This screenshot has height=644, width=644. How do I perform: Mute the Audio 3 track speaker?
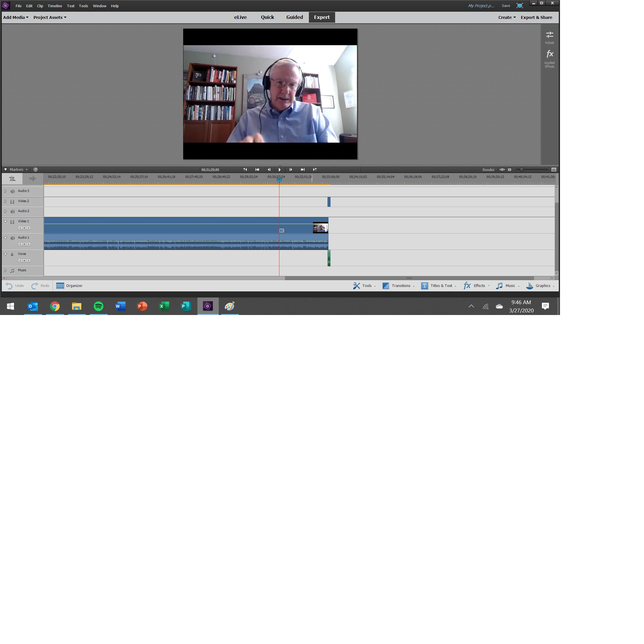pos(12,191)
